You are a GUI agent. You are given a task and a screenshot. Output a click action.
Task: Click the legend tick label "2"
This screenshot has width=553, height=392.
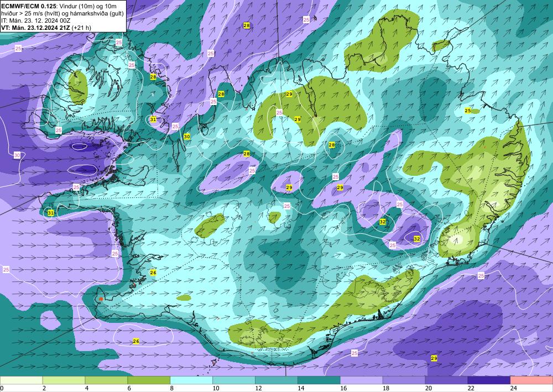coord(44,388)
